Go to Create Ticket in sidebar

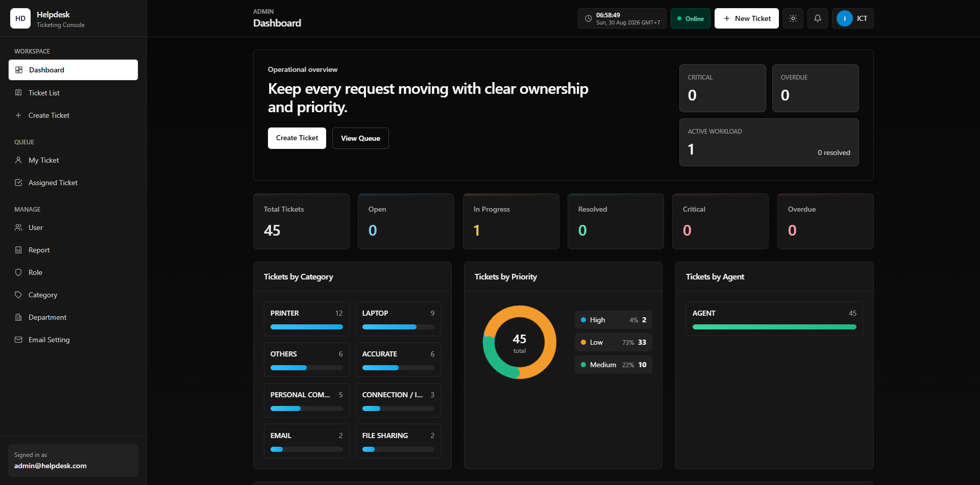73,115
